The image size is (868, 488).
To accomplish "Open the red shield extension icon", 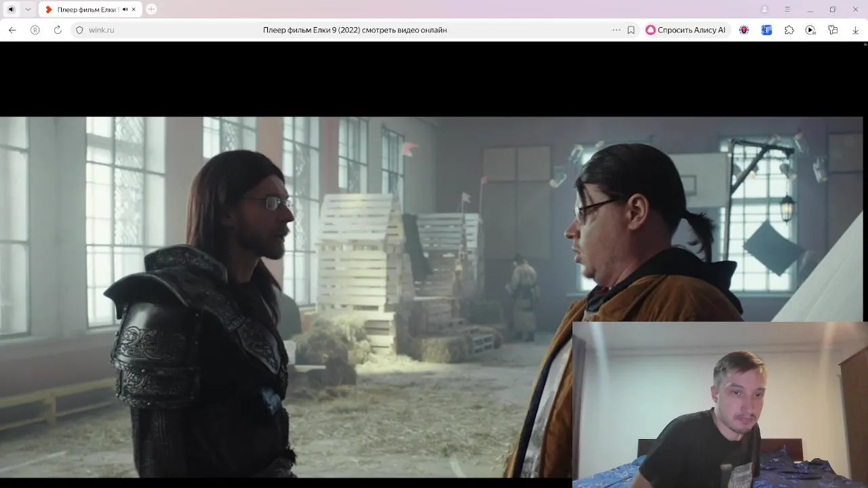I will [x=744, y=30].
